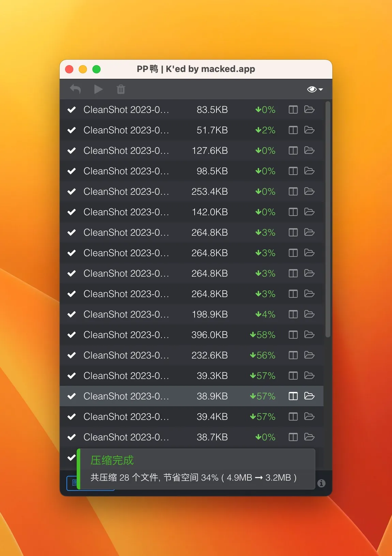Click the file list vertical scrollbar
The width and height of the screenshot is (392, 556).
point(328,218)
